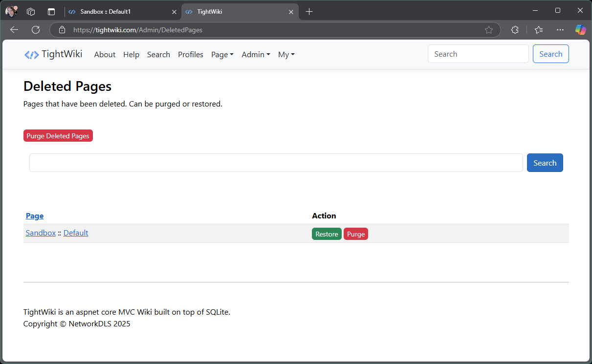Open a new browser tab with the plus icon
592x364 pixels.
point(309,11)
